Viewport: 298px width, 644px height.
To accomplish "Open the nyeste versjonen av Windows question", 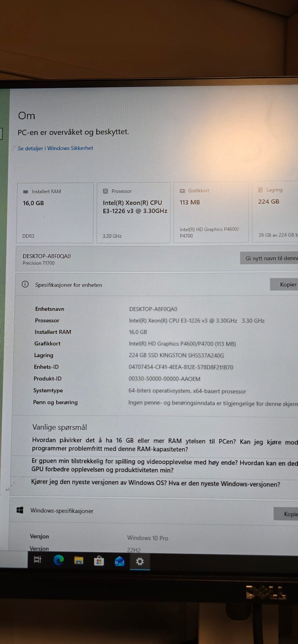I will (156, 483).
